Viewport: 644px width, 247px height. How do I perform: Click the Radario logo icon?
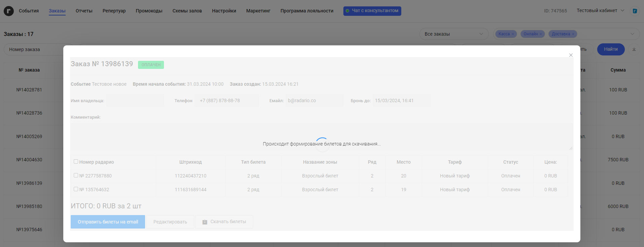click(x=9, y=11)
